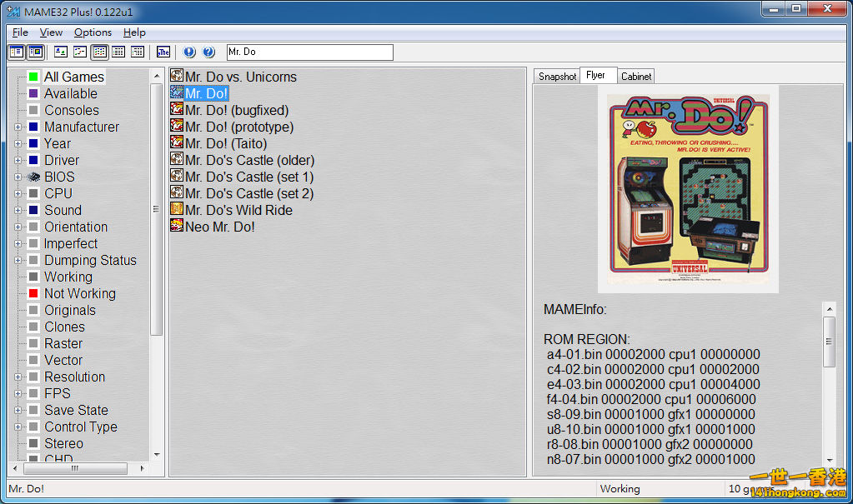Viewport: 853px width, 504px height.
Task: Switch to small icons view in toolbar
Action: tap(80, 52)
